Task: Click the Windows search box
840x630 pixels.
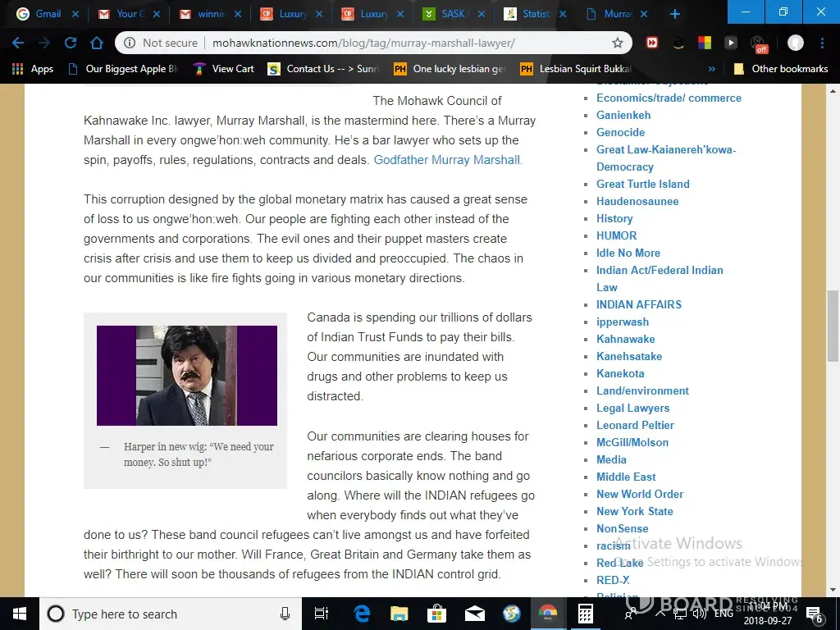Action: coord(164,614)
